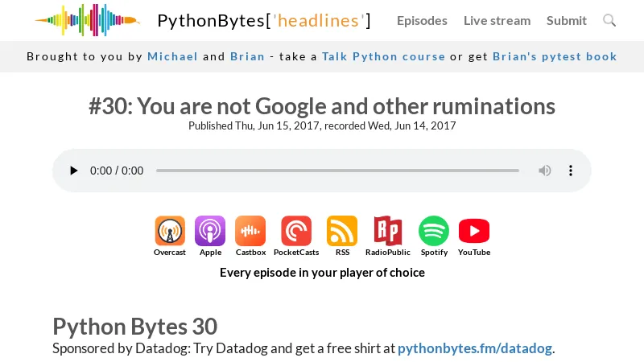Viewport: 644px width, 362px height.
Task: Click the search magnifier icon
Action: click(609, 20)
